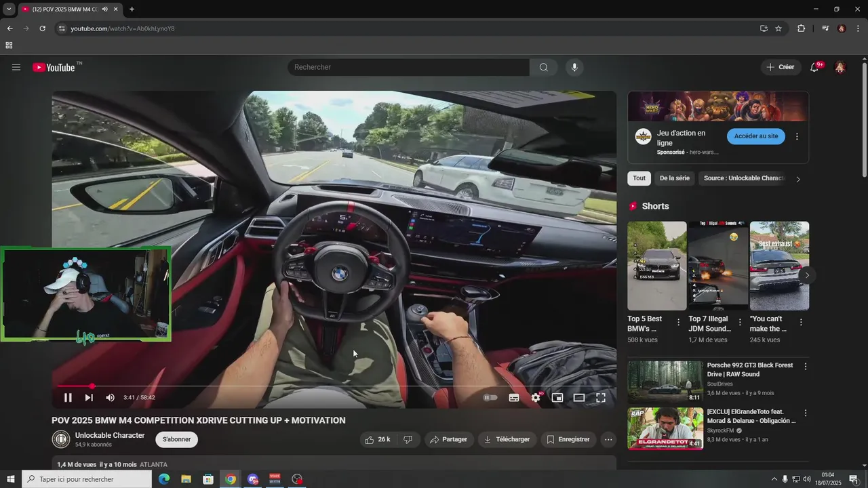Seek on the red video progress bar

coord(334,386)
